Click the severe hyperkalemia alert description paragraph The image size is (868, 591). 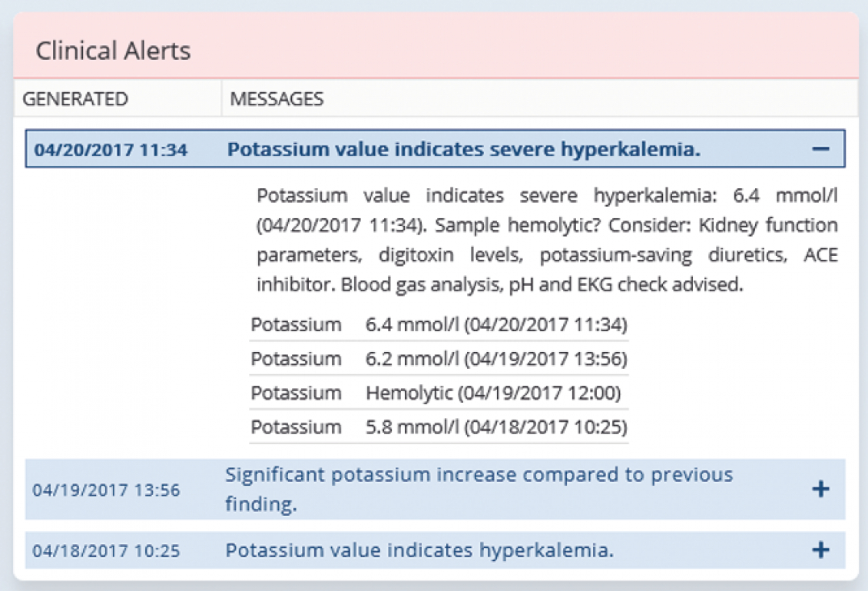pyautogui.click(x=547, y=240)
